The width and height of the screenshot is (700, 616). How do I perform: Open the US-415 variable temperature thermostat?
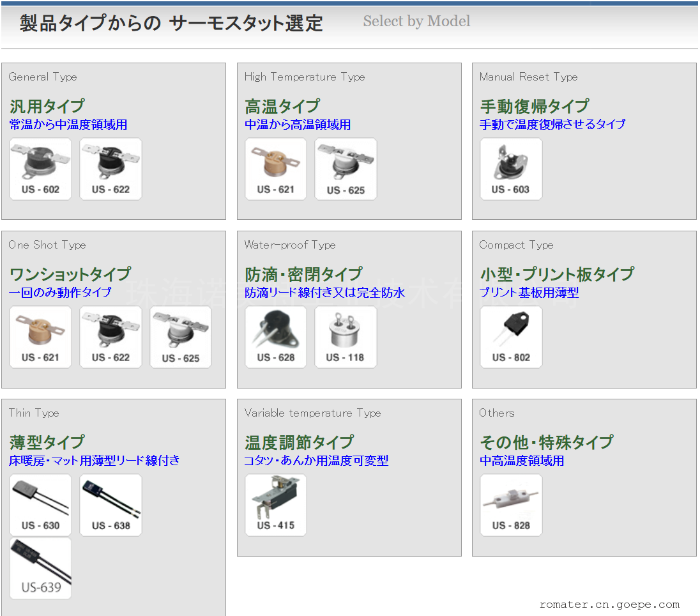click(x=276, y=505)
